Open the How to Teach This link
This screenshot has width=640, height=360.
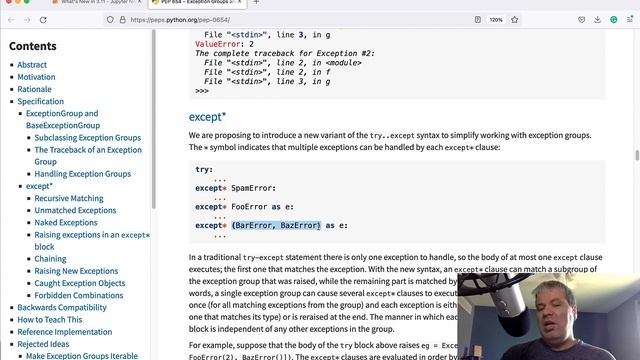point(49,320)
